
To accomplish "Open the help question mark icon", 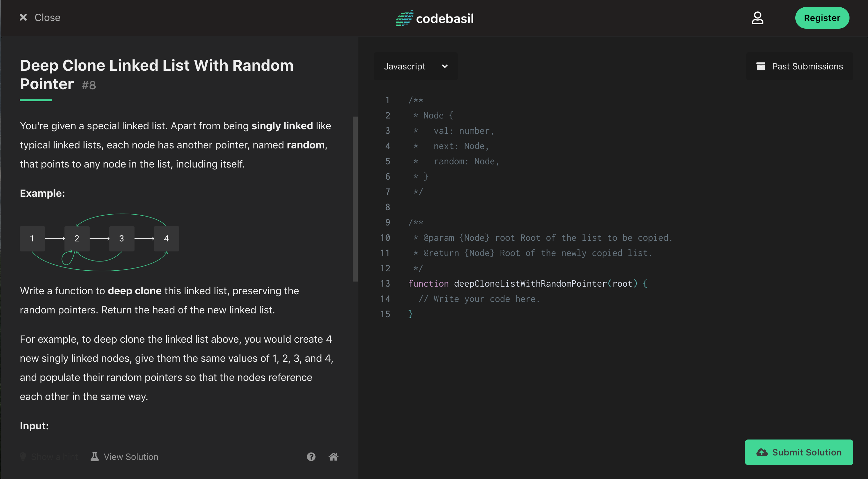I will click(x=311, y=457).
